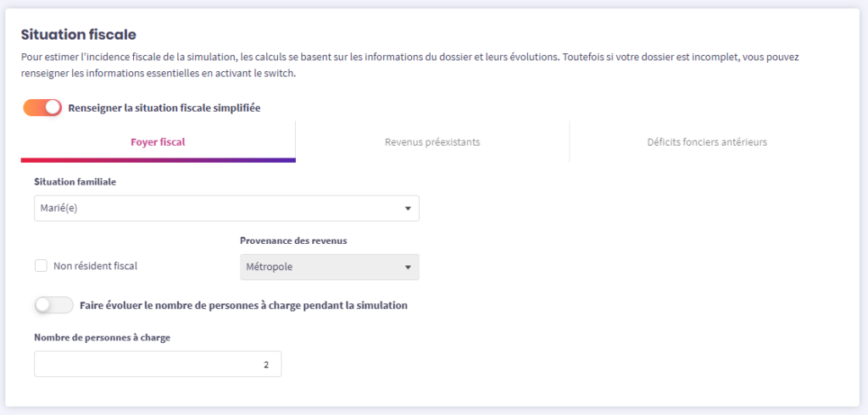Click the "Faire évoluer le nombre de personnes" label
868x415 pixels.
point(243,305)
